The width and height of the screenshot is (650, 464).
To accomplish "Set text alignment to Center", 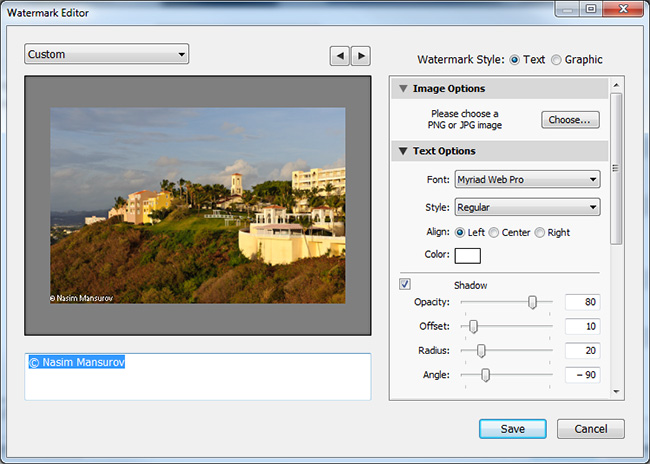I will click(494, 232).
